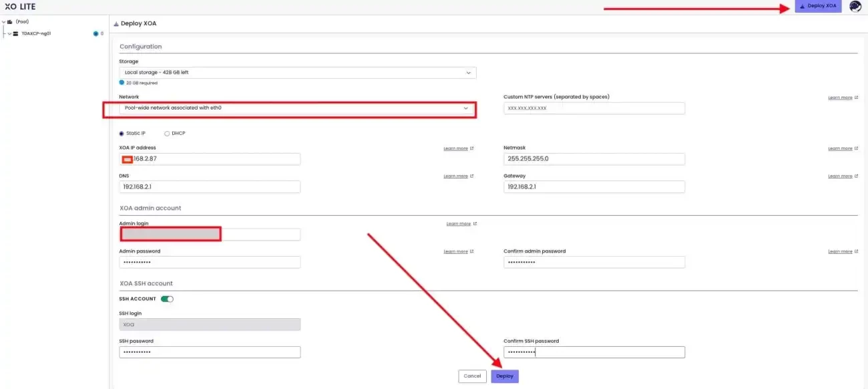
Task: Open Learn more for Admin login
Action: pyautogui.click(x=461, y=224)
